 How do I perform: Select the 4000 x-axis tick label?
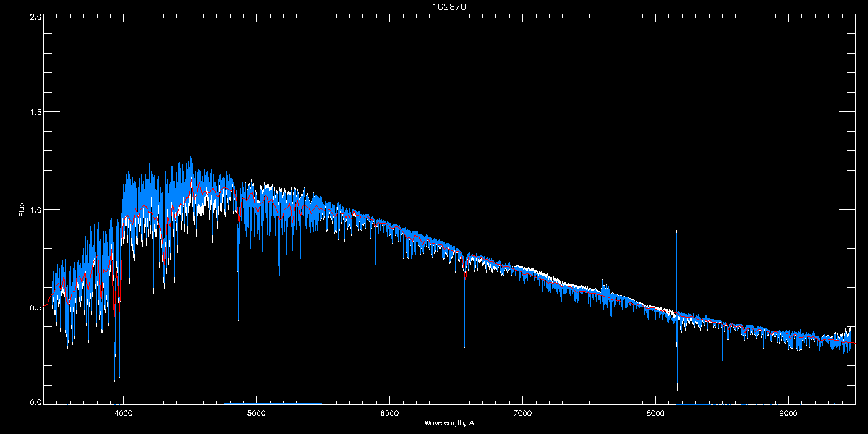click(123, 414)
